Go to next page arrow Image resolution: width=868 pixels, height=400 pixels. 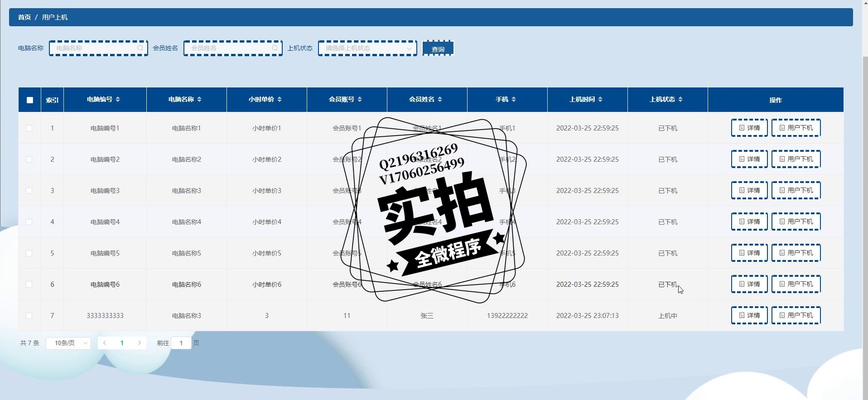click(x=140, y=343)
